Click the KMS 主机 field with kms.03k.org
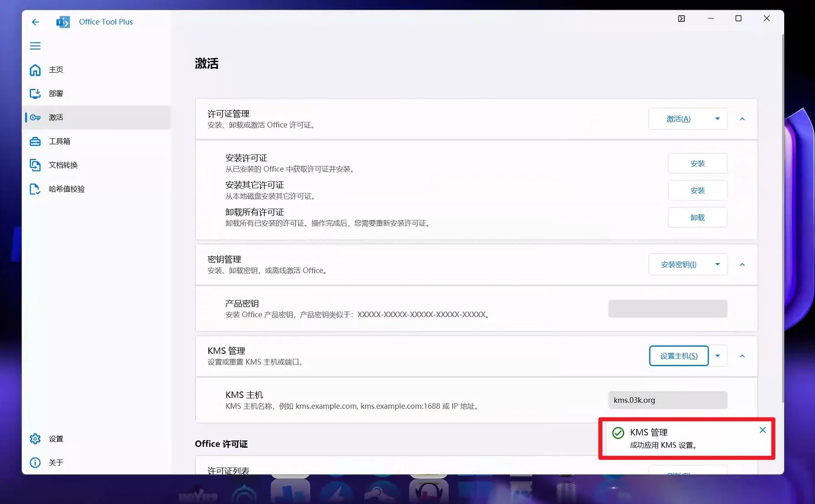The height and width of the screenshot is (504, 815). [x=668, y=400]
